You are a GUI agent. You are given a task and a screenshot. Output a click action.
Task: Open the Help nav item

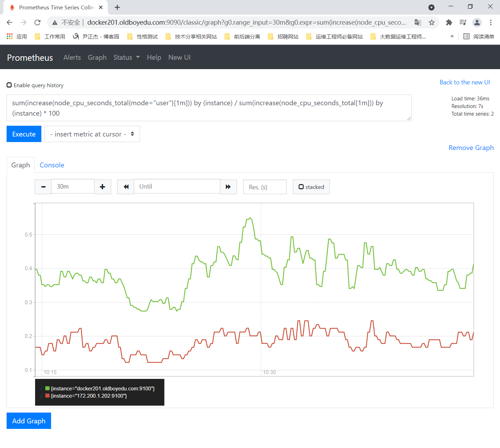[154, 58]
